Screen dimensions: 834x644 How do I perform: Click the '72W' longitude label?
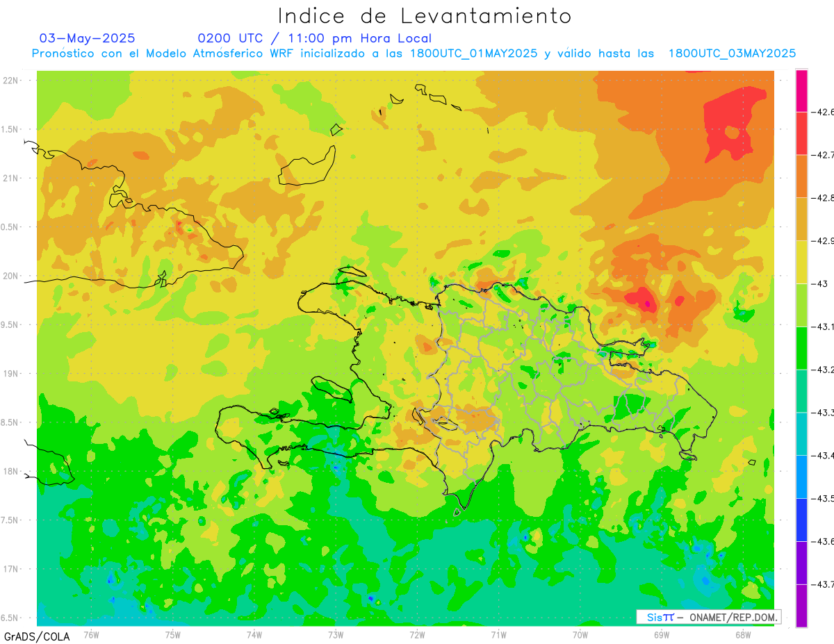[417, 635]
